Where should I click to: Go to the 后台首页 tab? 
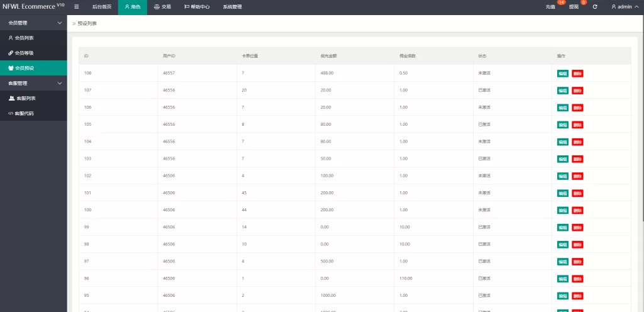(101, 7)
